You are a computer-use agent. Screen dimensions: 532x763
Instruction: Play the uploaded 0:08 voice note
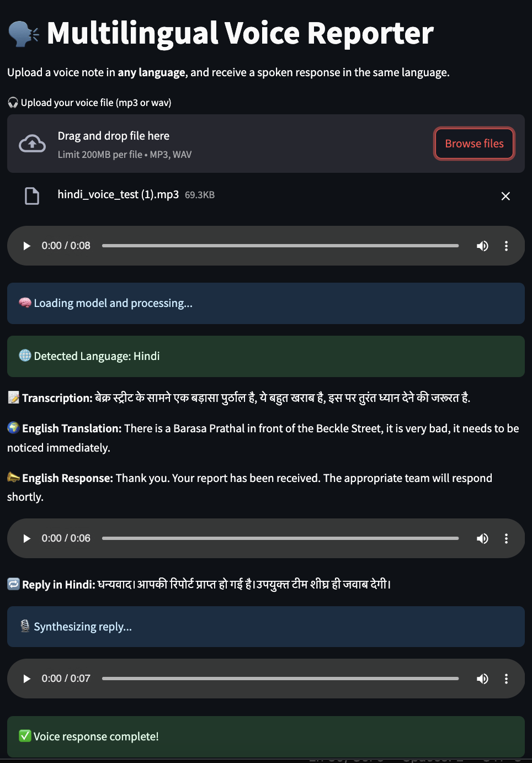pyautogui.click(x=26, y=246)
